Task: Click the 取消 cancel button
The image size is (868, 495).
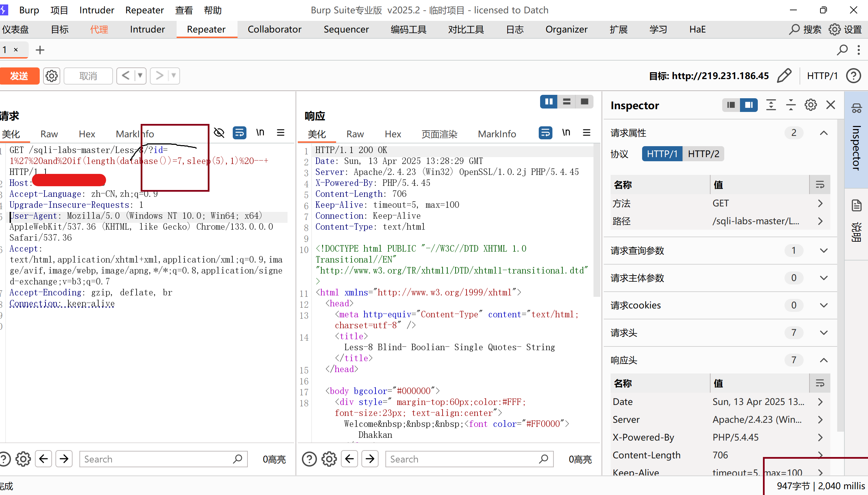Action: tap(88, 76)
